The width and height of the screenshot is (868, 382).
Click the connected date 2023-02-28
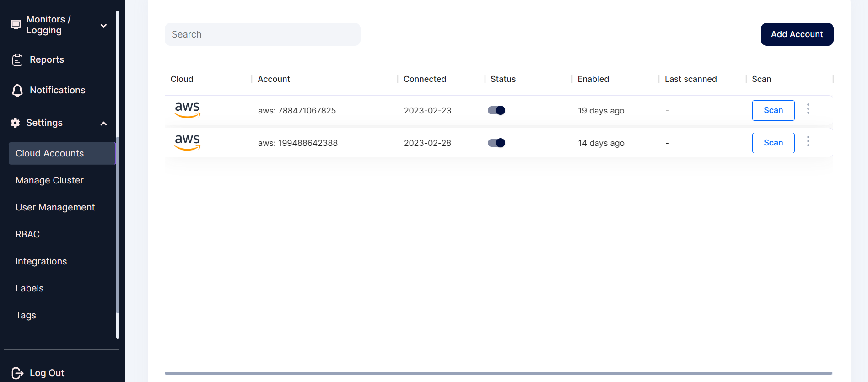(x=427, y=143)
